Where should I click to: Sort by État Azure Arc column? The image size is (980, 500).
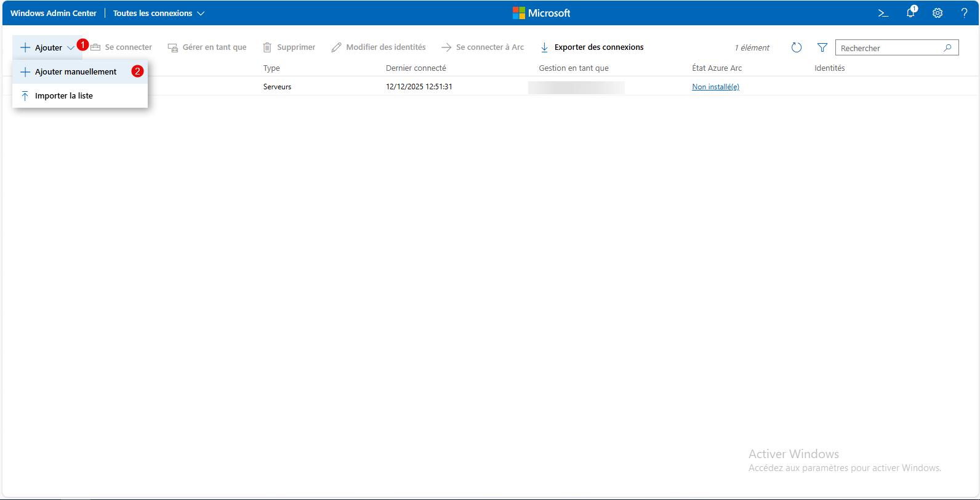[717, 68]
